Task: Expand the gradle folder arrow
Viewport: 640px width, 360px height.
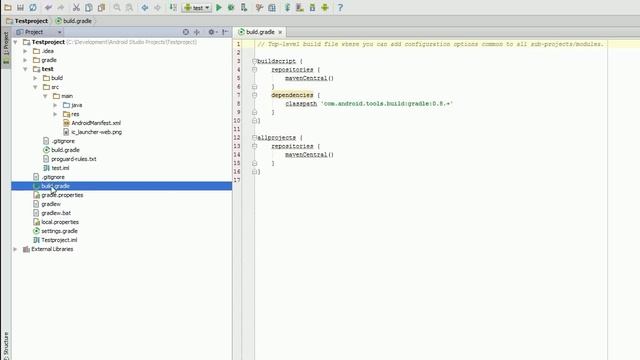Action: click(25, 60)
